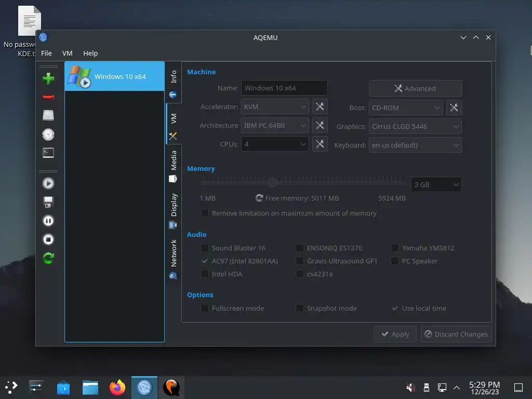Click the clock snapshots icon in sidebar
The image size is (532, 399).
pos(48,135)
